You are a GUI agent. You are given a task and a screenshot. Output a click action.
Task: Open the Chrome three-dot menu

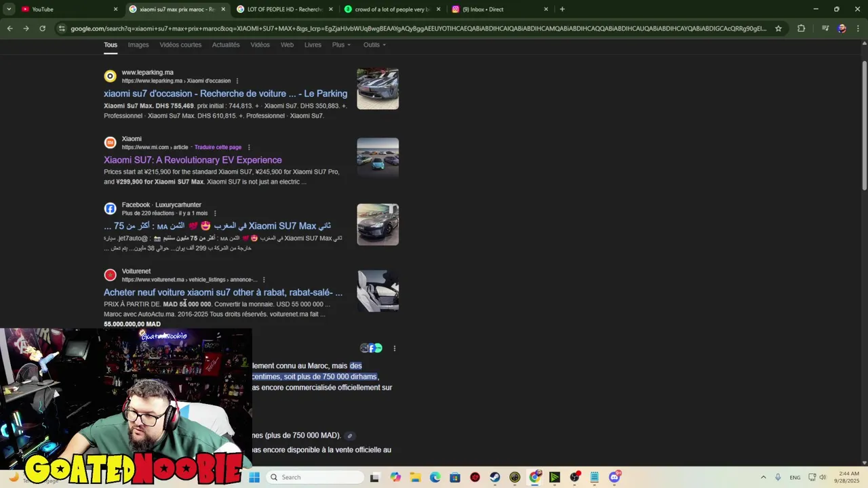(858, 28)
